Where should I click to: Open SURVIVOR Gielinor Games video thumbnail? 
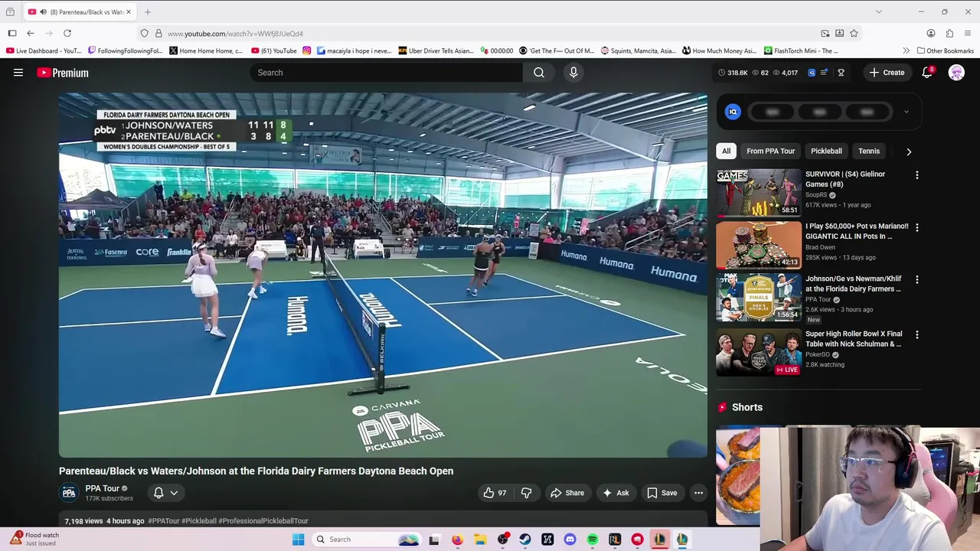point(759,192)
